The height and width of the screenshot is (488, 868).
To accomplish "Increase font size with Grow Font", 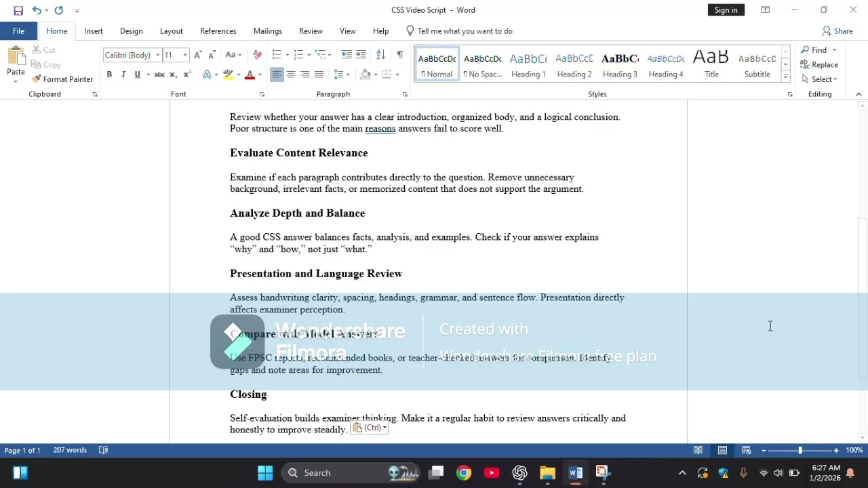I will (x=197, y=55).
